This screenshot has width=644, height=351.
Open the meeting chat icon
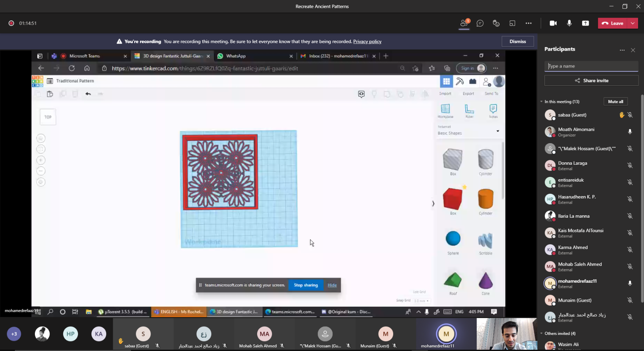tap(480, 23)
